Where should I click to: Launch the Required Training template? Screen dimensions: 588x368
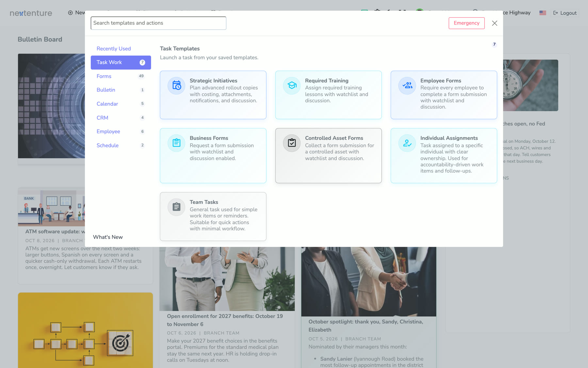pos(328,95)
